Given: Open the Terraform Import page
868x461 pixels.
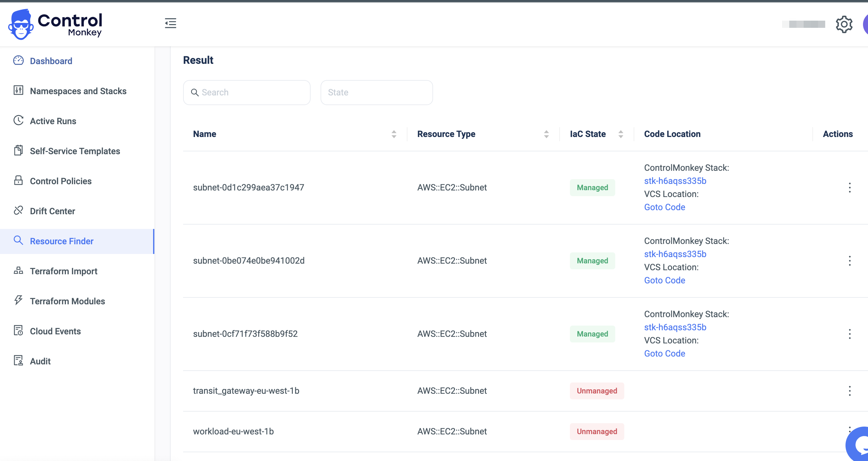Looking at the screenshot, I should click(x=63, y=271).
